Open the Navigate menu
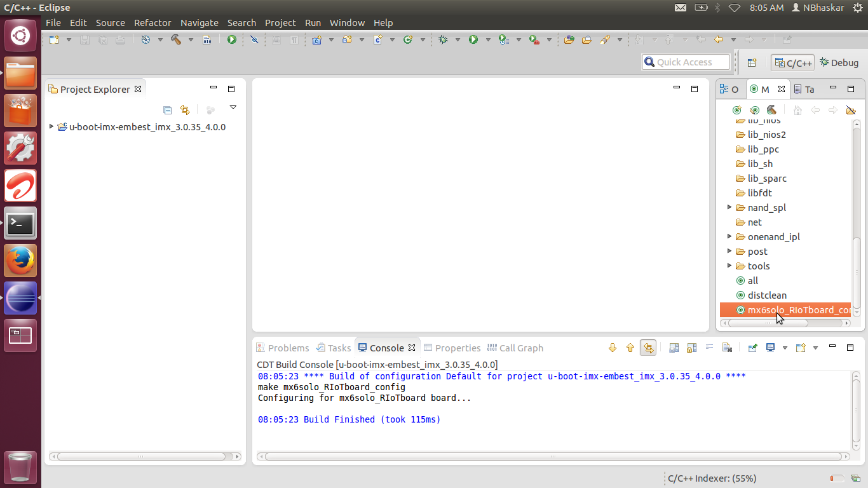868x488 pixels. pyautogui.click(x=199, y=22)
